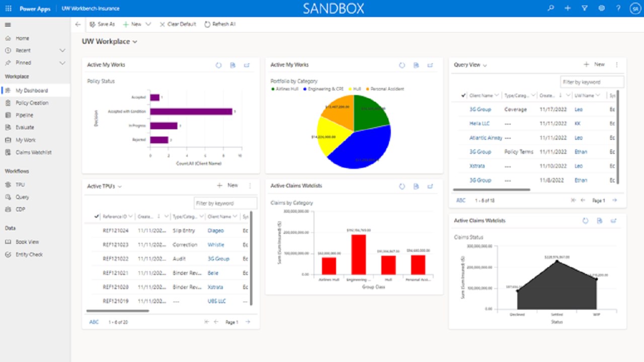This screenshot has width=644, height=362.
Task: Click the Query View filter by keyword box
Action: [592, 82]
